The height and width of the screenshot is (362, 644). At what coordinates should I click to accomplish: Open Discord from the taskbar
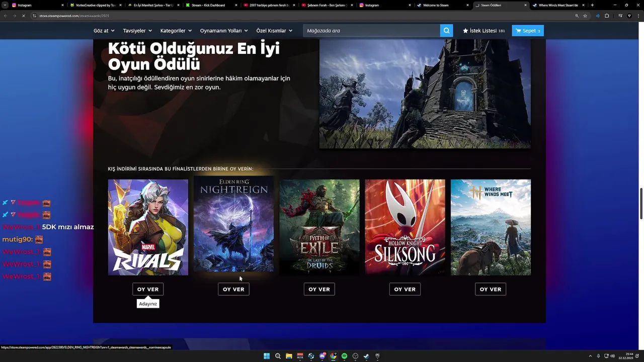[322, 356]
